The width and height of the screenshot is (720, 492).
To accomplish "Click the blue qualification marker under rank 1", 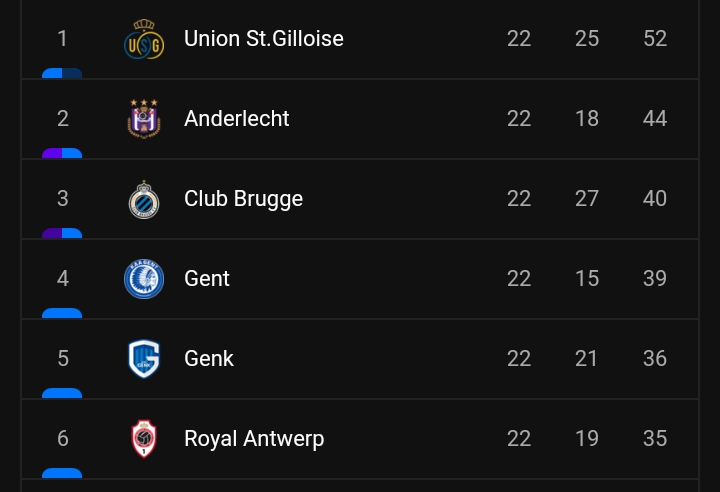I will pyautogui.click(x=62, y=73).
